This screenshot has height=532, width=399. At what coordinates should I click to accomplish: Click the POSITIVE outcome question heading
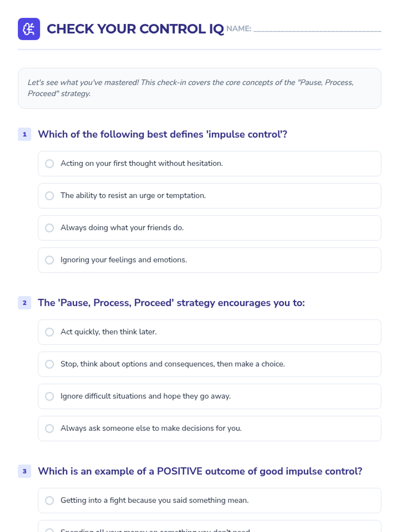tap(200, 471)
